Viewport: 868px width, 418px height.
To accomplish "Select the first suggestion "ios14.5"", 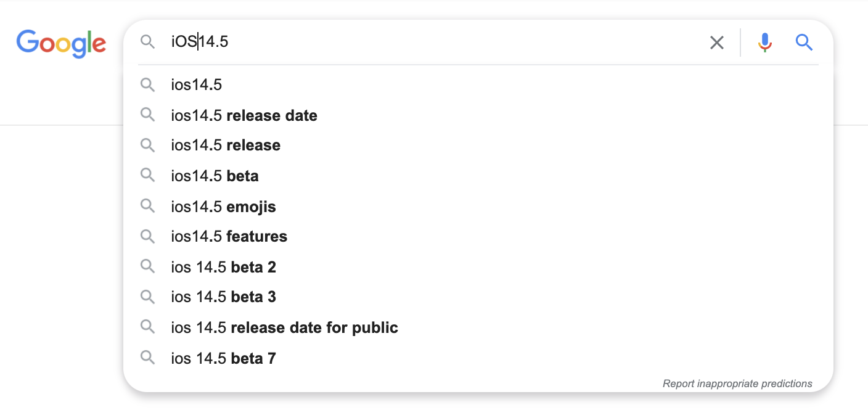I will pyautogui.click(x=197, y=85).
